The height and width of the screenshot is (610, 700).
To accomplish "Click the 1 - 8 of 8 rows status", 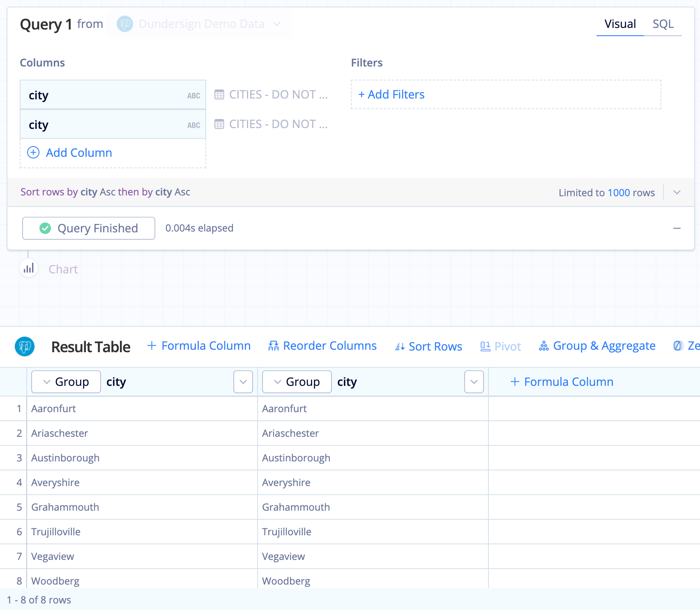I will (x=39, y=600).
